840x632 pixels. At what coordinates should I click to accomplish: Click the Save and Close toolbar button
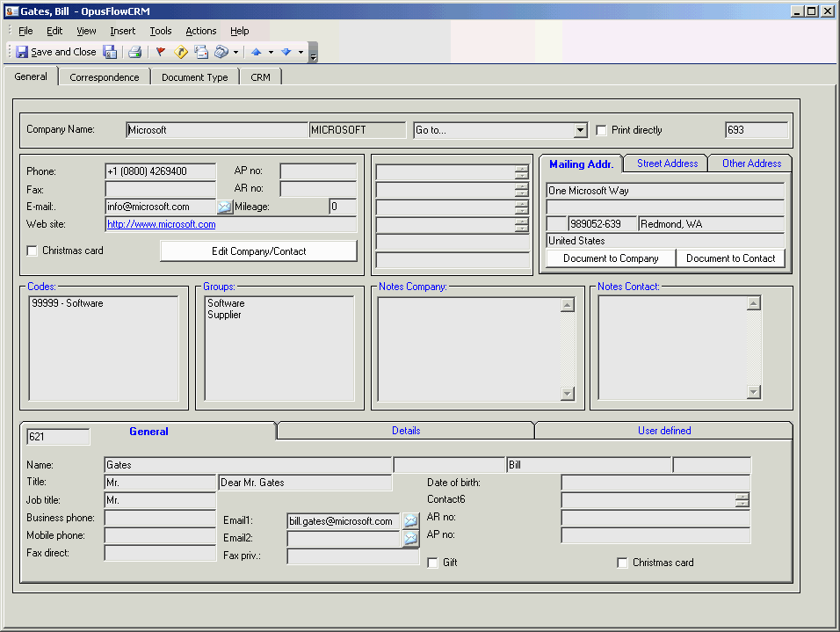click(x=55, y=52)
